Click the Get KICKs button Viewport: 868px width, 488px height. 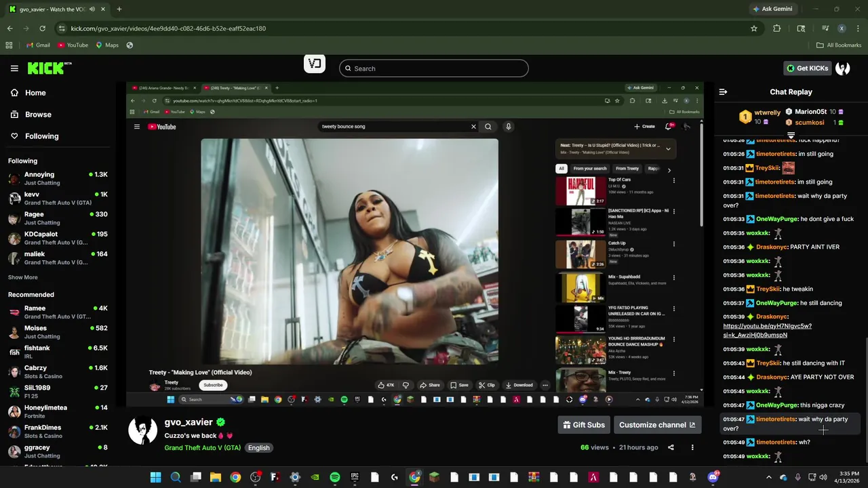click(807, 68)
